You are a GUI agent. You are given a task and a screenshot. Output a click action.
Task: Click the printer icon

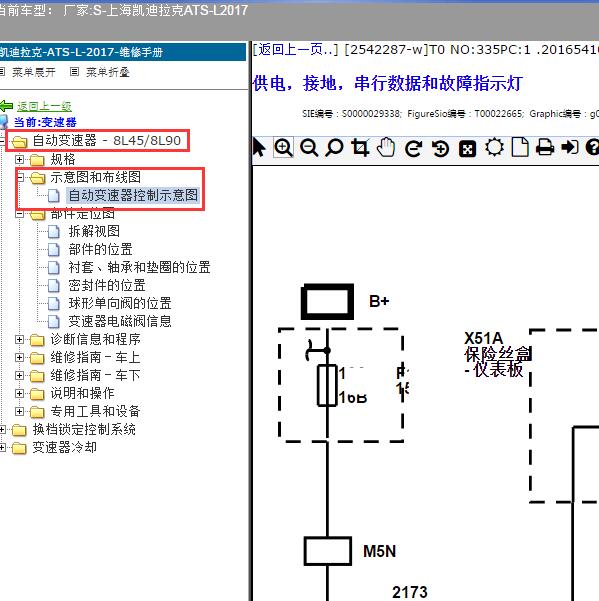click(545, 148)
